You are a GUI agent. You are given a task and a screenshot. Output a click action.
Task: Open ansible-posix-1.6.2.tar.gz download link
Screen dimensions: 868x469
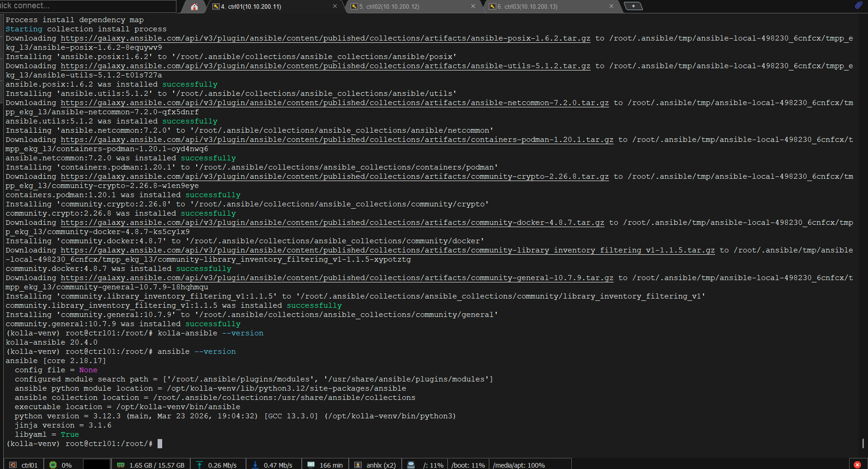coord(325,38)
